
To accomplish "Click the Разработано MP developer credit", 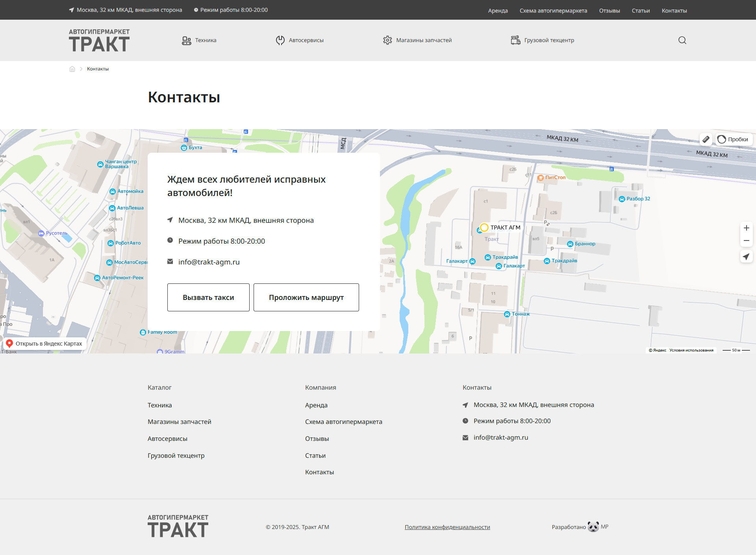I will pos(580,527).
